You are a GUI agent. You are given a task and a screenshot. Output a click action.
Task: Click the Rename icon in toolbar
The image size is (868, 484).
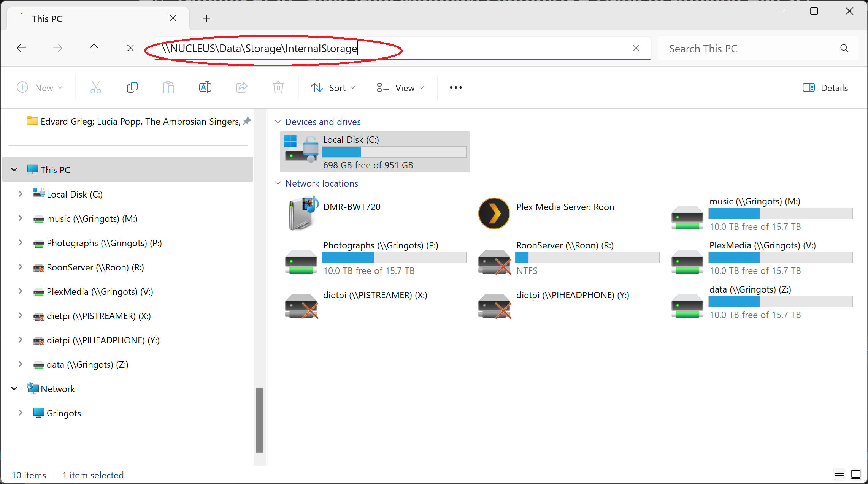(205, 88)
